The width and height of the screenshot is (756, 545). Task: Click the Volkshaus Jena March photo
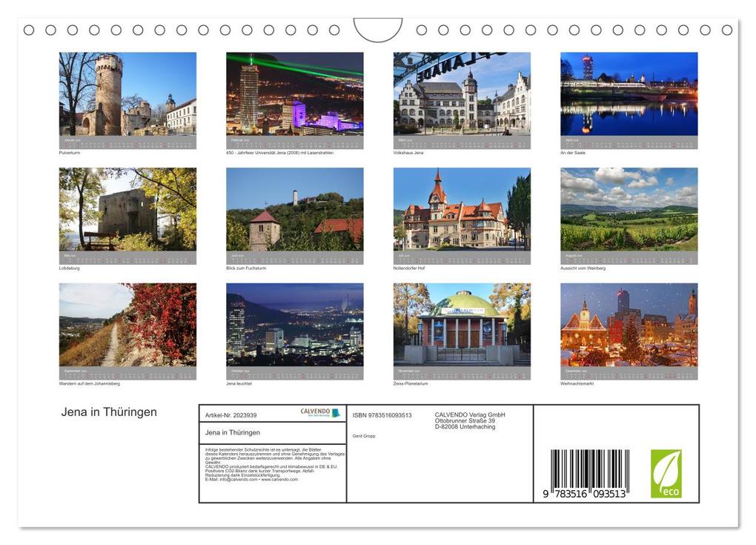coord(462,96)
